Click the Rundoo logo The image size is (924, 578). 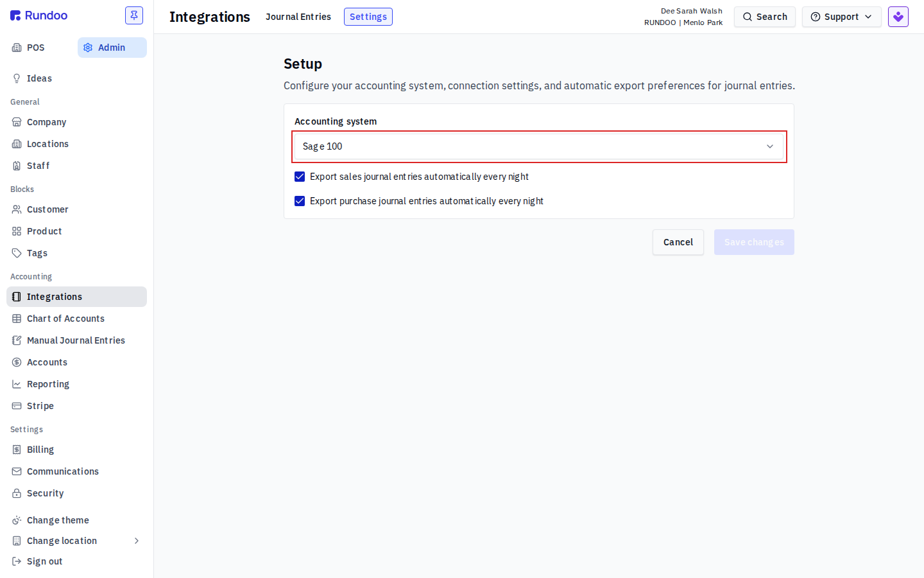tap(39, 15)
